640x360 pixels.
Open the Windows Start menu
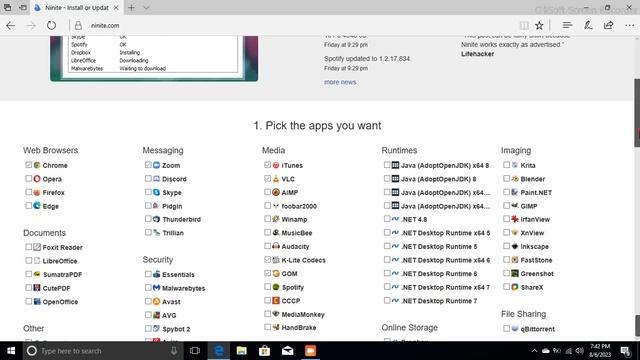pyautogui.click(x=11, y=351)
